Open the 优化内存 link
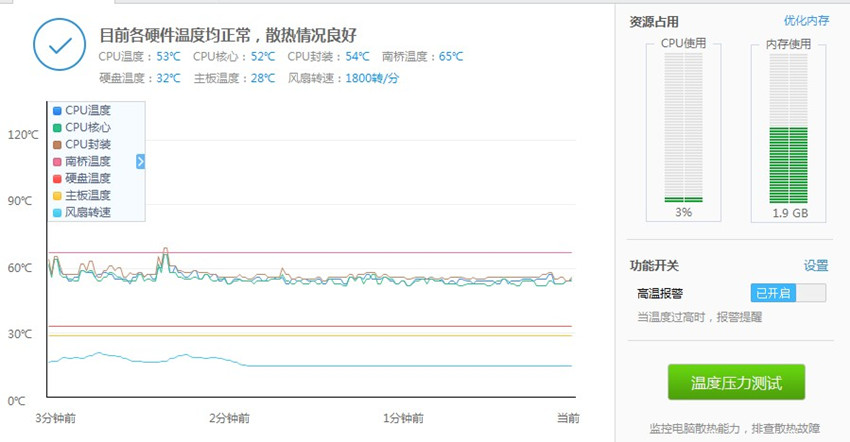Screen dimensions: 850x442 pyautogui.click(x=806, y=21)
